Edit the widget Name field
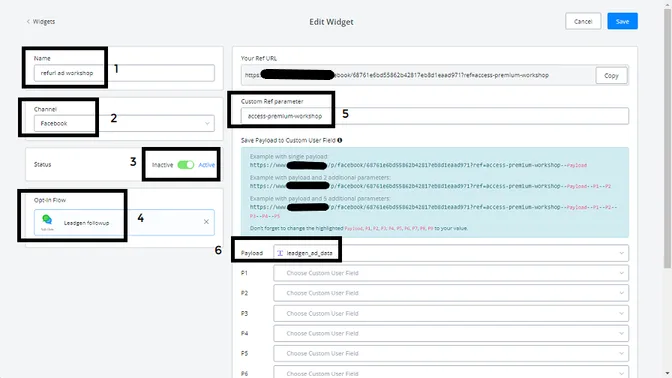 [x=124, y=73]
